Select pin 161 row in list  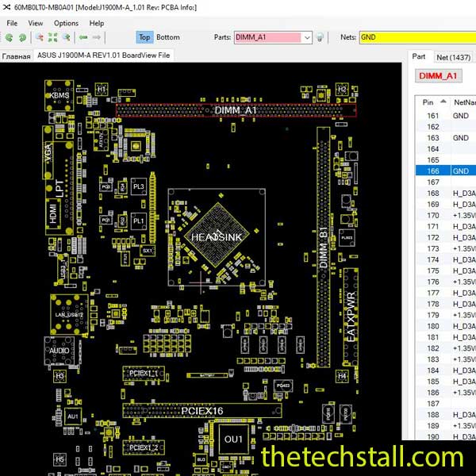click(446, 116)
